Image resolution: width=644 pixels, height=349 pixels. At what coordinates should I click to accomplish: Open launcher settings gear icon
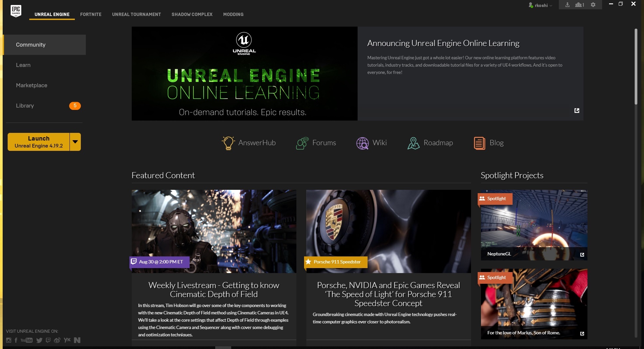tap(593, 5)
